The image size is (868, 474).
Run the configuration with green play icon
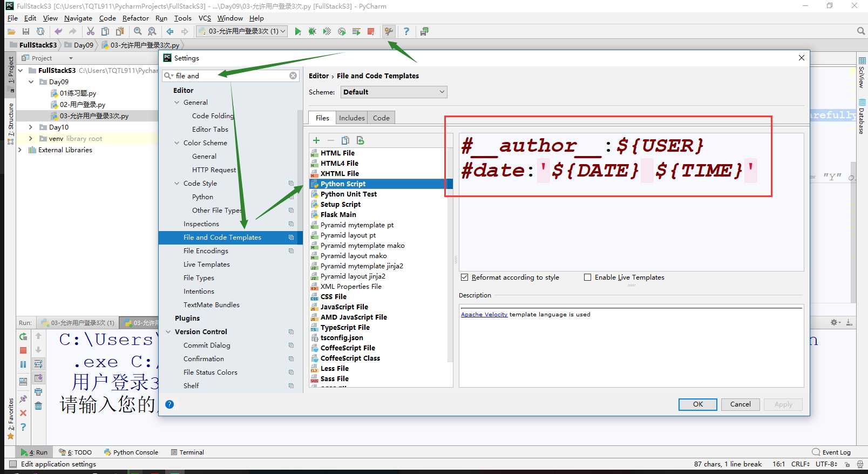(298, 31)
